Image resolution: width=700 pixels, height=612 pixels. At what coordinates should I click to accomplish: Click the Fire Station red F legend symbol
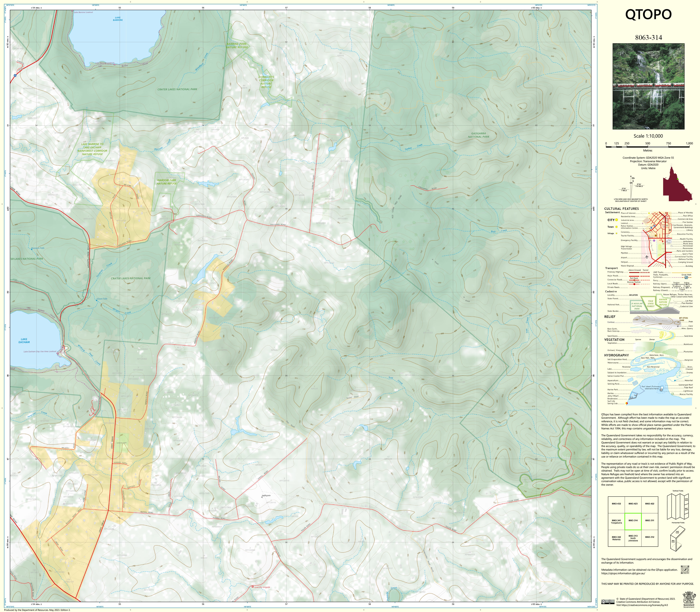(x=661, y=223)
